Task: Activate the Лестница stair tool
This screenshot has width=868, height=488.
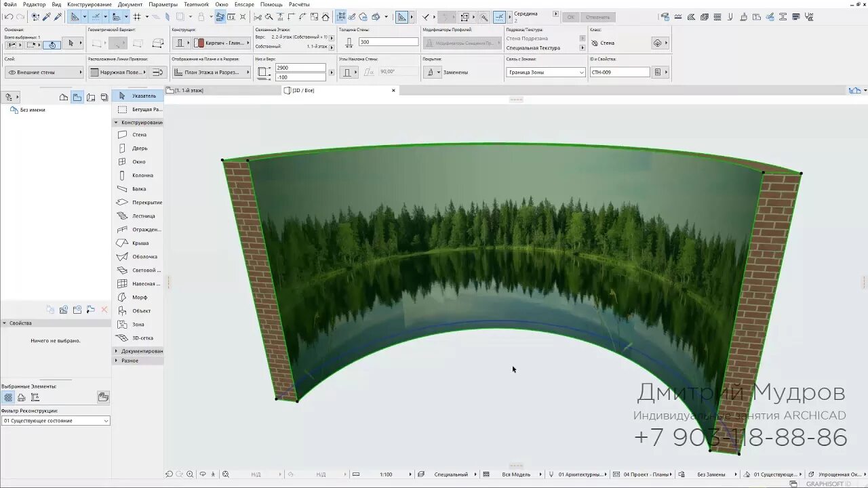Action: (x=138, y=216)
